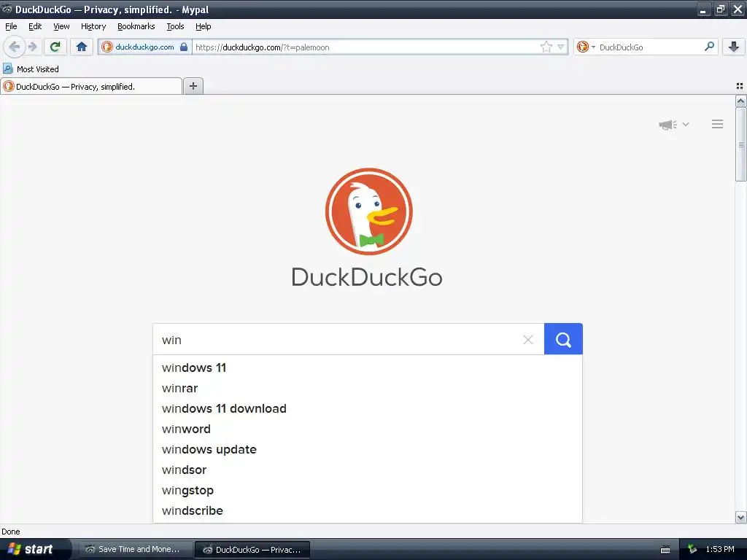The width and height of the screenshot is (747, 560).
Task: Open the tab groups grid icon
Action: [740, 86]
